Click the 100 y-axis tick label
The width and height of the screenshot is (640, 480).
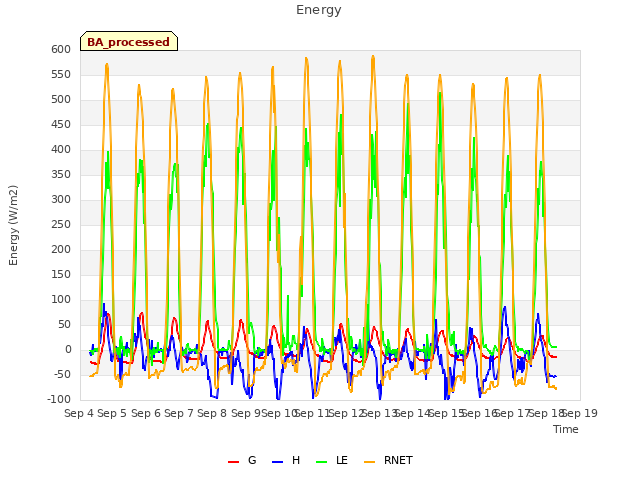(61, 300)
